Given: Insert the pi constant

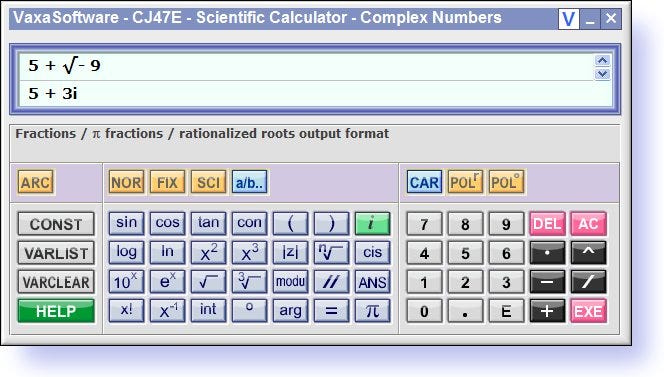Looking at the screenshot, I should 372,311.
